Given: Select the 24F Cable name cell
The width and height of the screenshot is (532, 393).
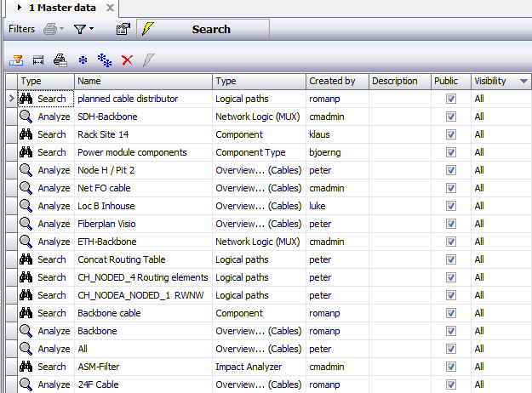Looking at the screenshot, I should pyautogui.click(x=143, y=384).
